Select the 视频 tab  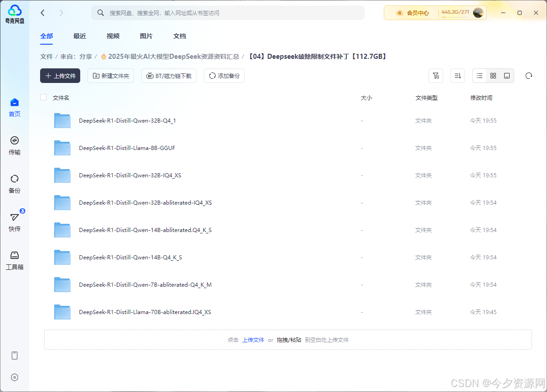tap(113, 36)
